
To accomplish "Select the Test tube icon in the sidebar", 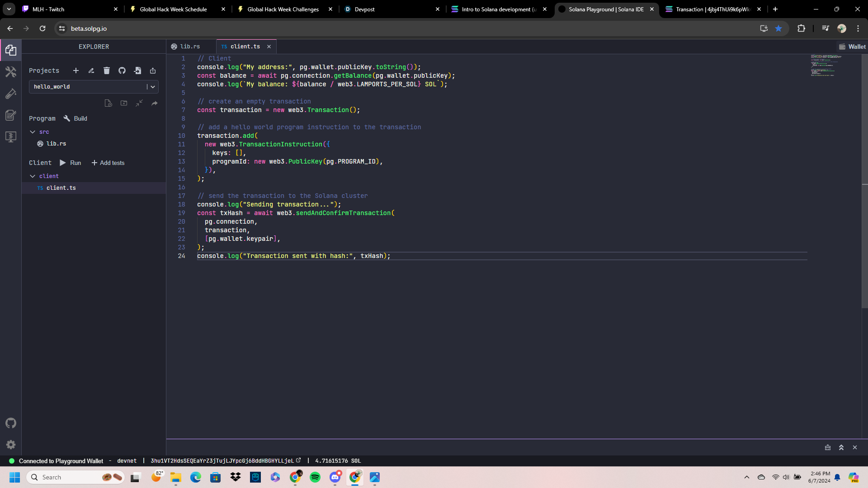I will [11, 94].
